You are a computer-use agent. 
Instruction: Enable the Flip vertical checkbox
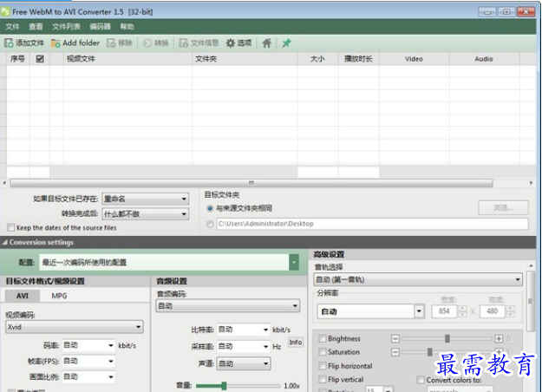click(x=322, y=380)
